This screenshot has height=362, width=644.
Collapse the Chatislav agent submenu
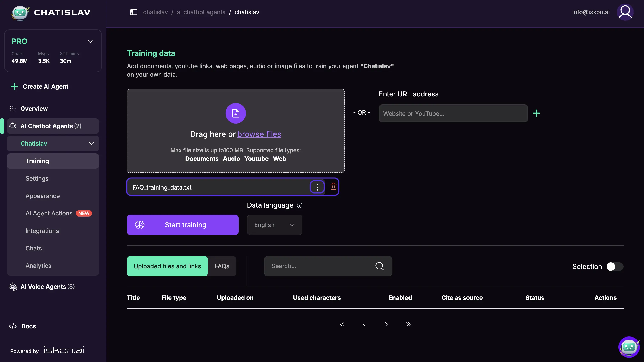tap(92, 144)
